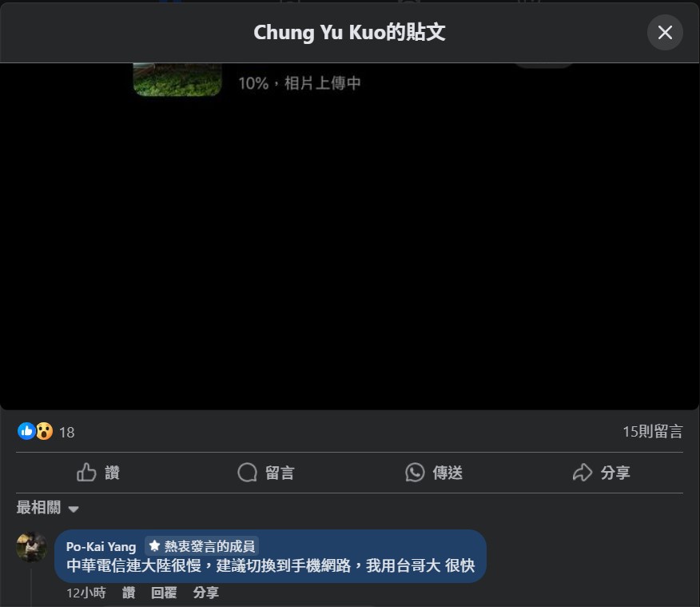The image size is (700, 607).
Task: Expand the 最相關 comment sorting dropdown
Action: 48,508
